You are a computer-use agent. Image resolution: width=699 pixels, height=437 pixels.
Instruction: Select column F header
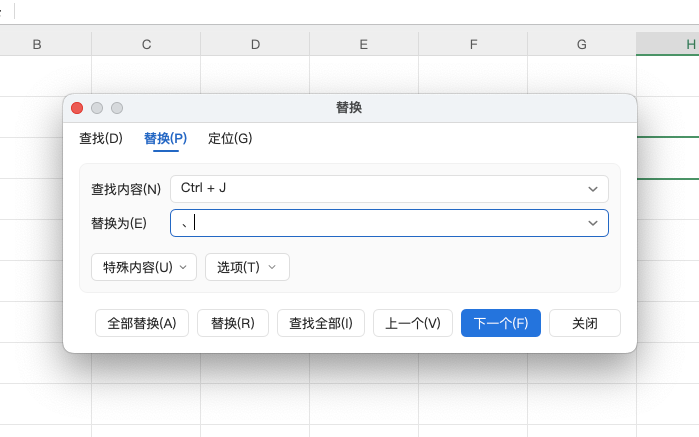point(473,44)
